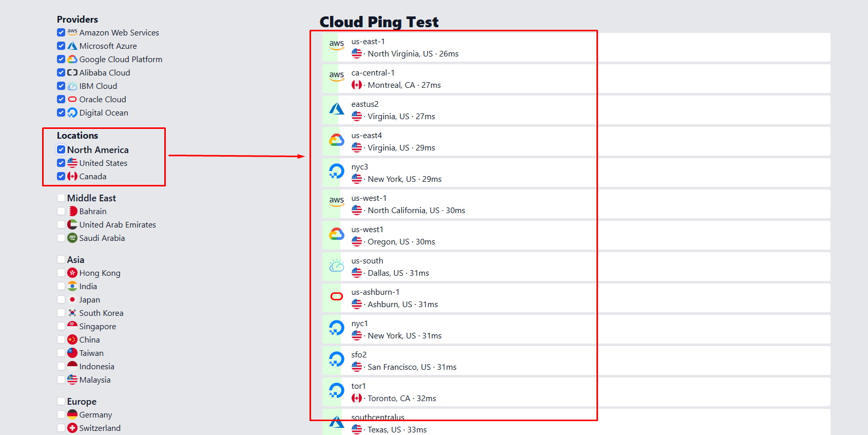Screen dimensions: 868x435
Task: Enable the Middle East region checkbox
Action: click(61, 198)
